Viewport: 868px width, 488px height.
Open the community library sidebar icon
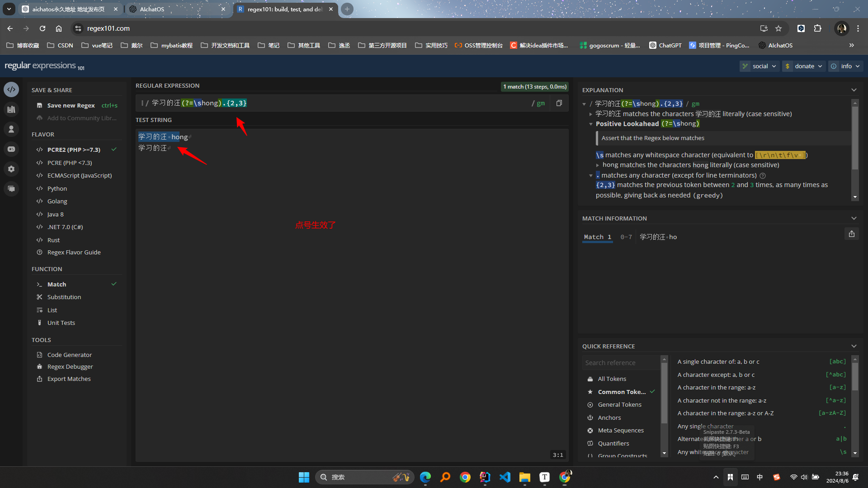[x=11, y=109]
